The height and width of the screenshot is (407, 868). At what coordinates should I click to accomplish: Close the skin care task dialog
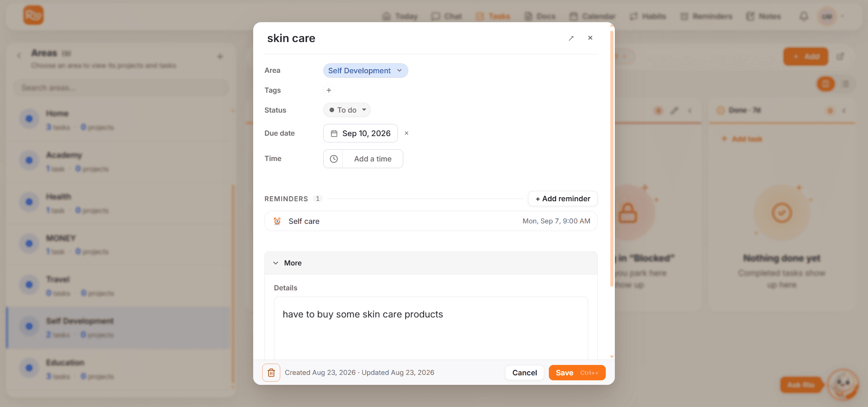[x=590, y=38]
